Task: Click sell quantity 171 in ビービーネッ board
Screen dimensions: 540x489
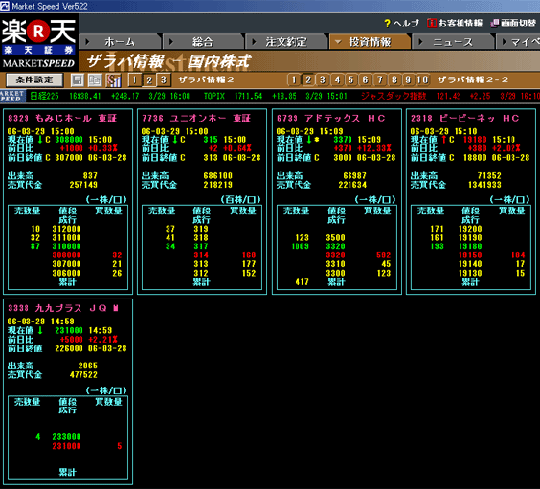Action: click(x=437, y=229)
